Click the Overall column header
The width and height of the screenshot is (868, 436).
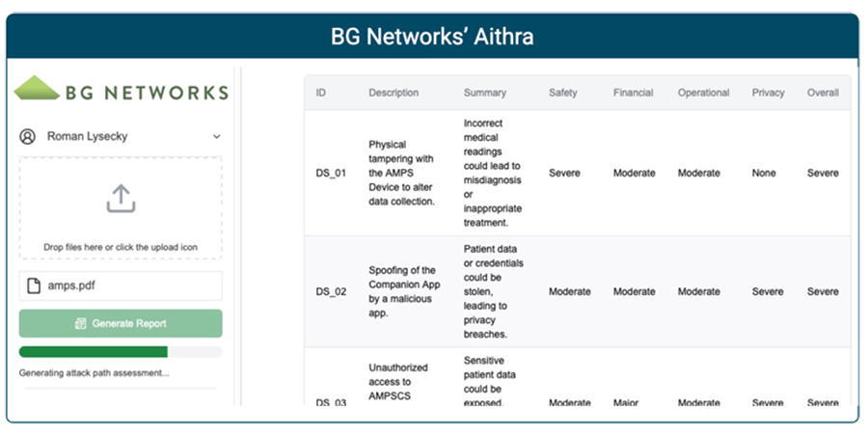point(823,94)
